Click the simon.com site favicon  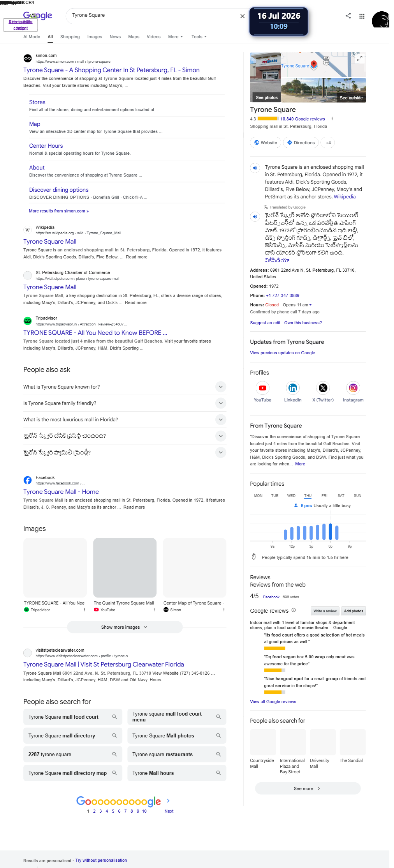(x=28, y=58)
